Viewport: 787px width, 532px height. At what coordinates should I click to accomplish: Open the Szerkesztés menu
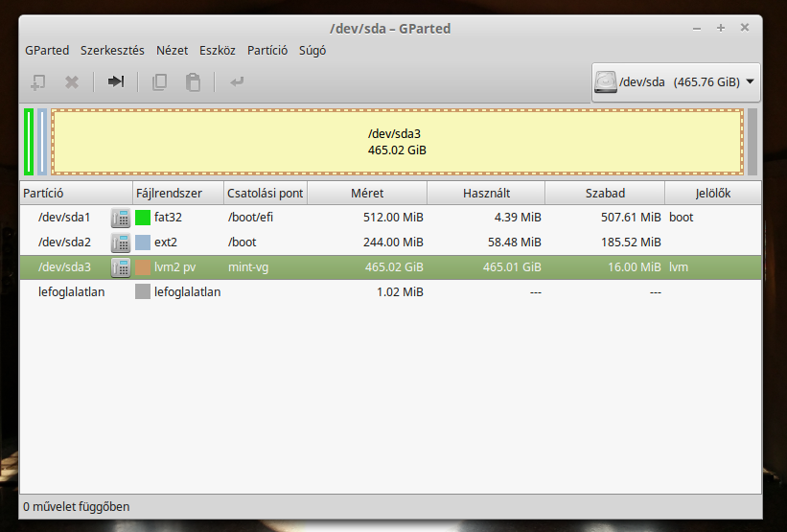point(112,50)
